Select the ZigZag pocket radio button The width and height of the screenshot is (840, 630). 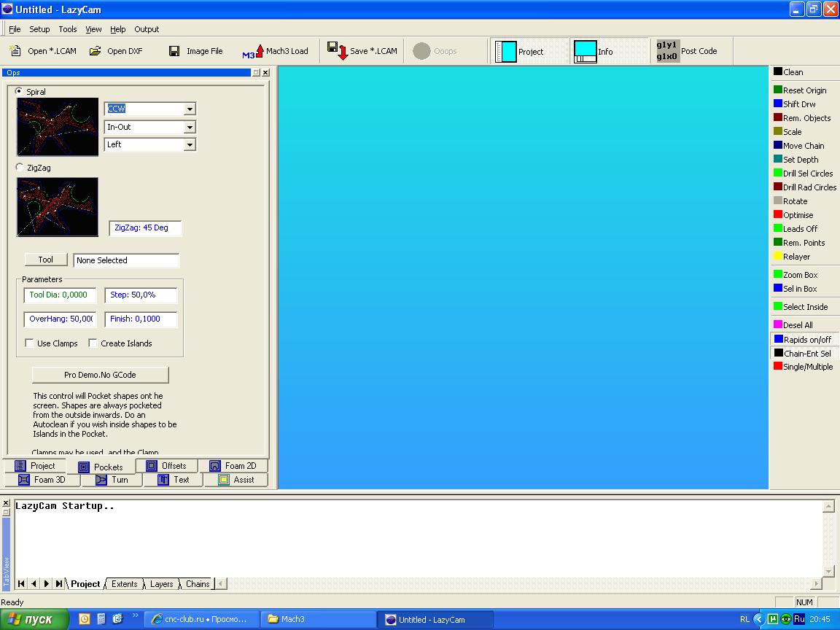(20, 167)
